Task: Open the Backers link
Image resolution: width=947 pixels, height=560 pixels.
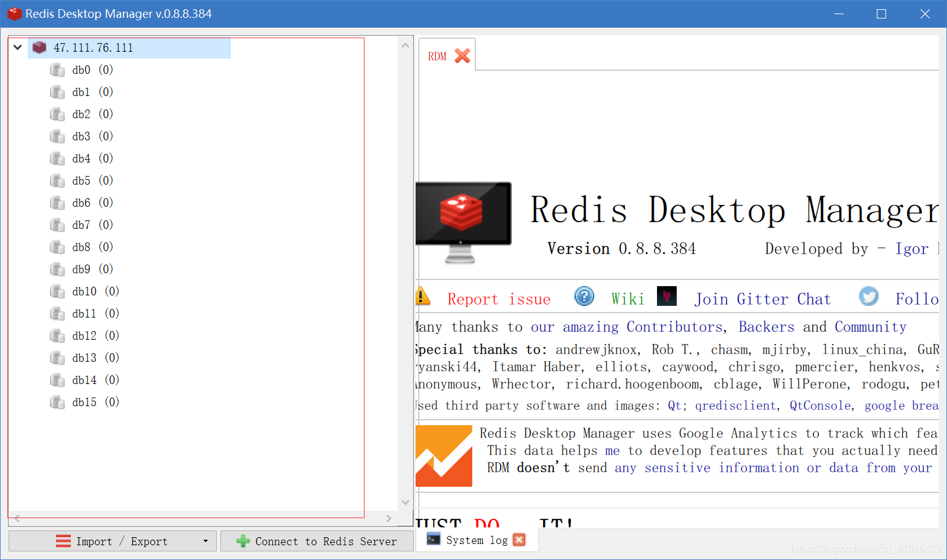Action: (767, 327)
